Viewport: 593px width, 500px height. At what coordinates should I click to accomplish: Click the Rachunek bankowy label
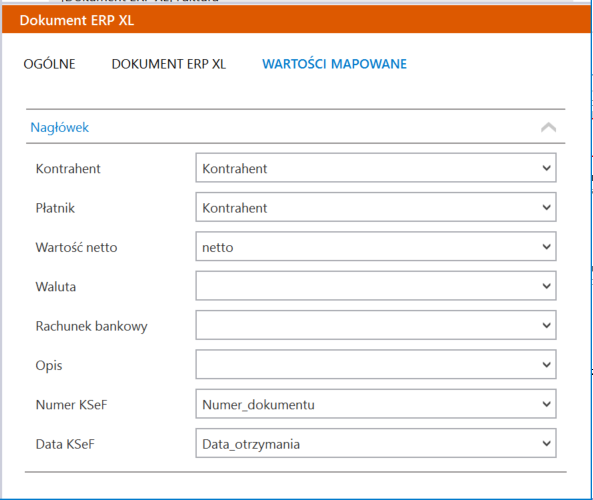tap(92, 326)
